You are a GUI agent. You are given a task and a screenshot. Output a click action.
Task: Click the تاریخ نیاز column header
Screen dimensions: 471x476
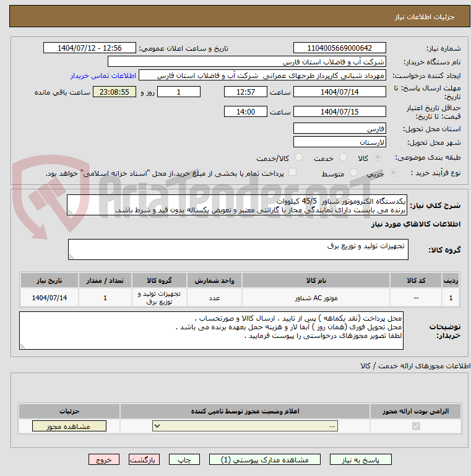pyautogui.click(x=50, y=280)
